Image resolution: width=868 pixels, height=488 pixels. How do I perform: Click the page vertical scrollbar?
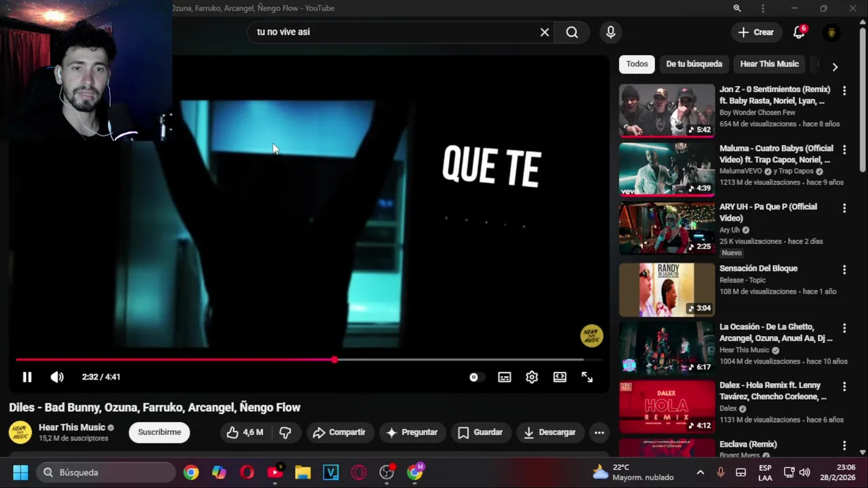point(863,100)
